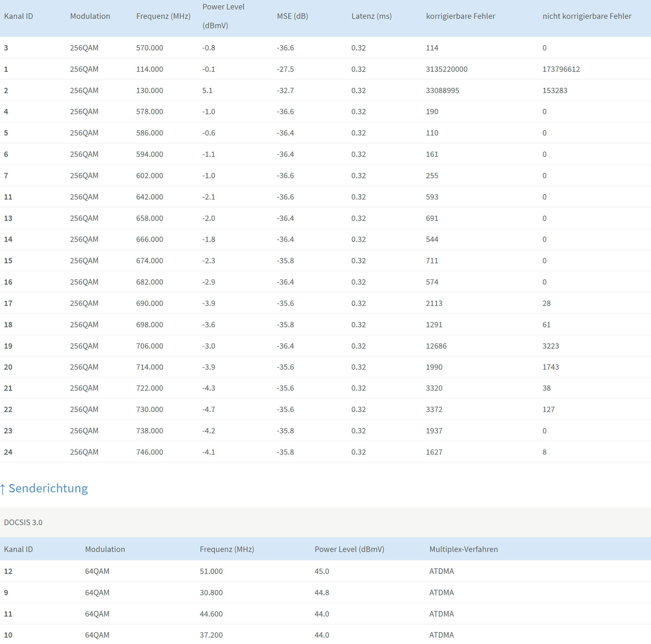Click the Frequenz (MHz) downstream column header
Viewport: 651px width, 644px height.
click(163, 16)
